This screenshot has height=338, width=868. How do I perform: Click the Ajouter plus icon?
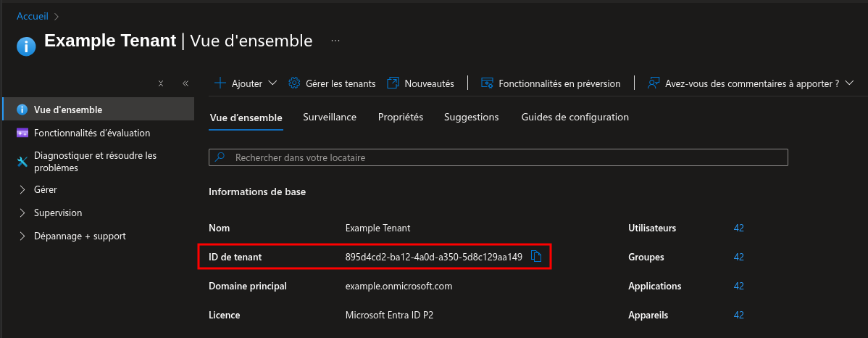pos(220,83)
